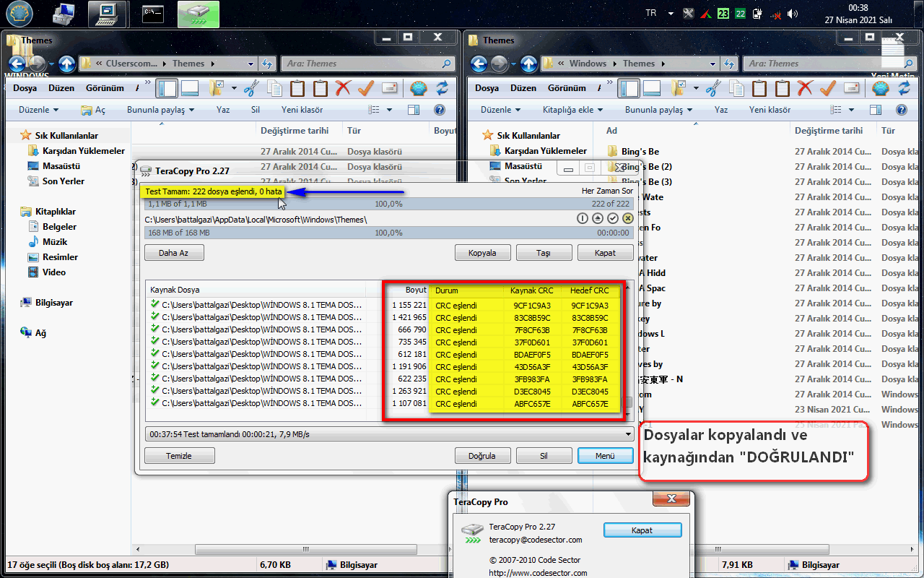Click the address bar refresh icon in right window

tap(731, 64)
